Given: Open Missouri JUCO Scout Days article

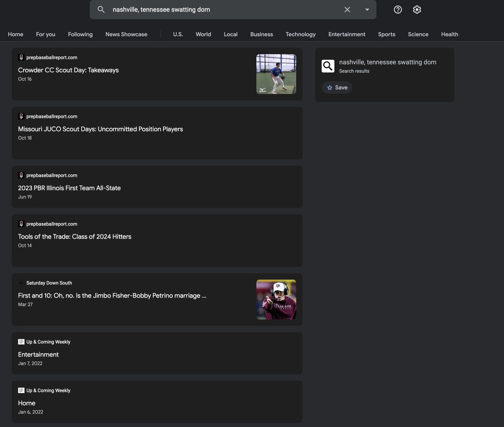Looking at the screenshot, I should (100, 129).
